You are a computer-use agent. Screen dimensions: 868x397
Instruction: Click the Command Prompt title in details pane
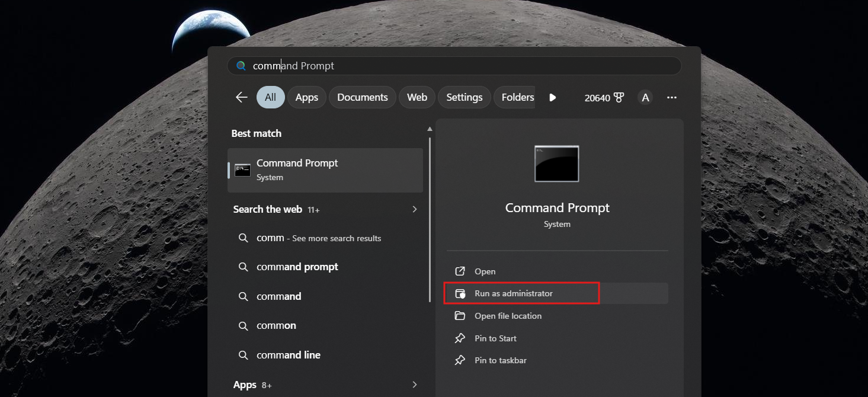pos(557,208)
